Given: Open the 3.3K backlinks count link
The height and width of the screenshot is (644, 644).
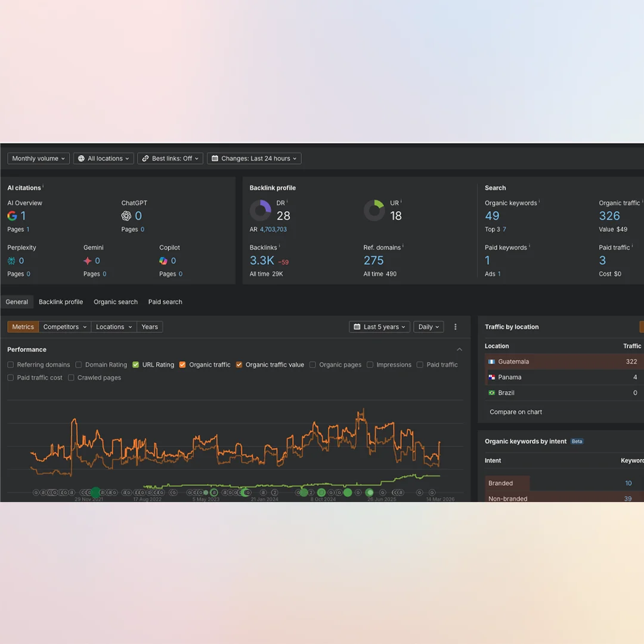Looking at the screenshot, I should [262, 261].
